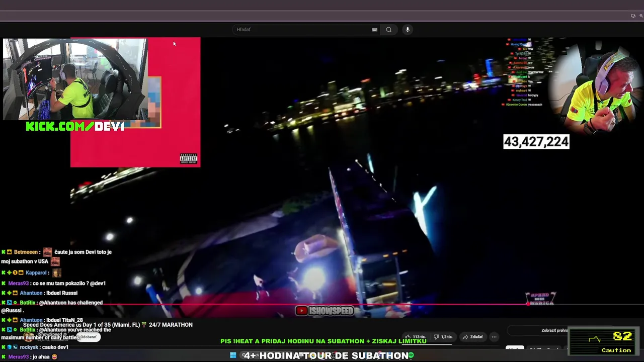Click username rockysk in chat
Image resolution: width=644 pixels, height=362 pixels.
tap(29, 347)
